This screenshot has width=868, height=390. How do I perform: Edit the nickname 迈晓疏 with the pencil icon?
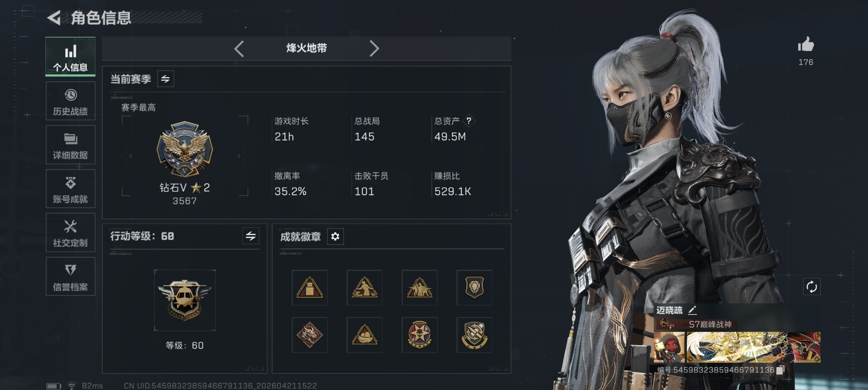[692, 310]
